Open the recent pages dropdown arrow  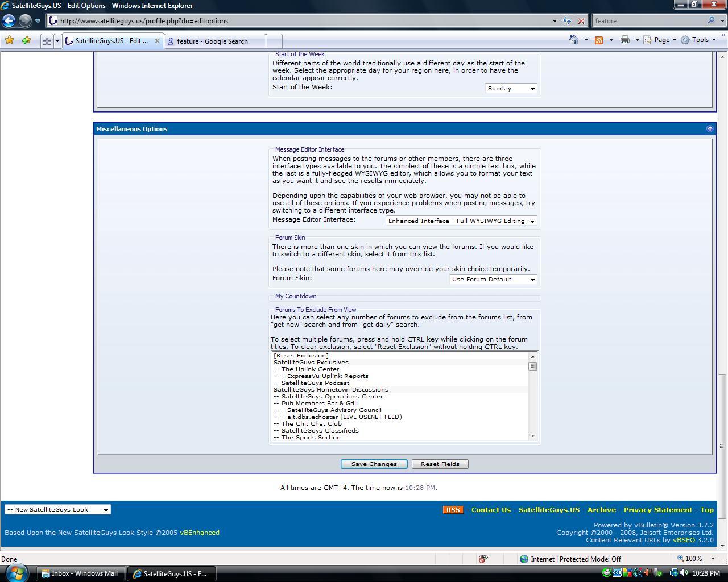pyautogui.click(x=38, y=21)
